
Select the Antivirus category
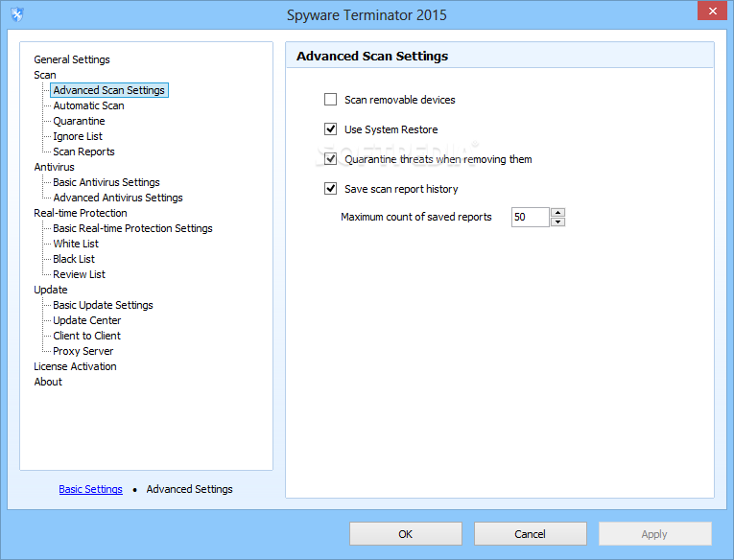[55, 167]
